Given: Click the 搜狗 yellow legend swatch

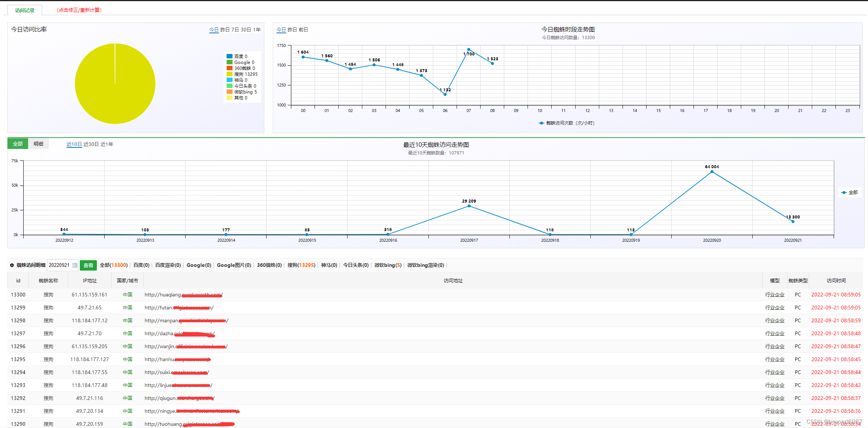Looking at the screenshot, I should [x=230, y=74].
